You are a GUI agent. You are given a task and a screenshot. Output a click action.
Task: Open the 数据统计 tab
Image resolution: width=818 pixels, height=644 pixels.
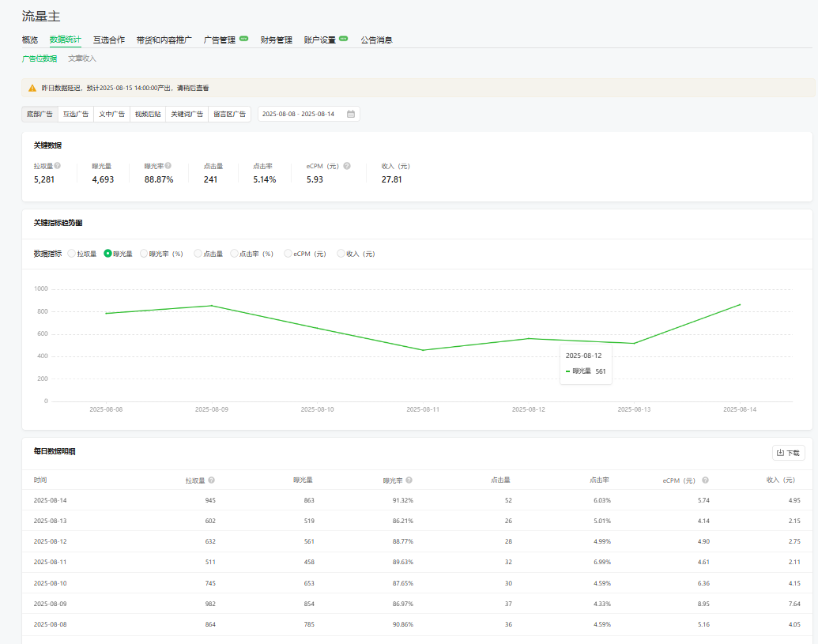(x=66, y=40)
